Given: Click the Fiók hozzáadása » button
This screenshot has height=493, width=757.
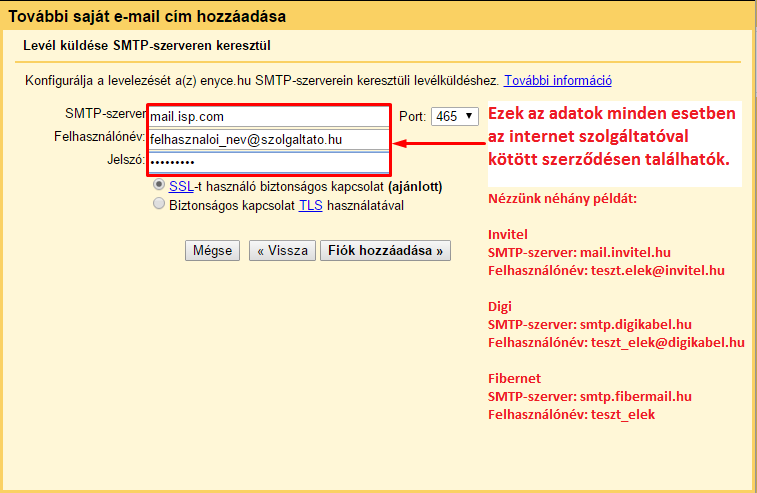Looking at the screenshot, I should (385, 251).
